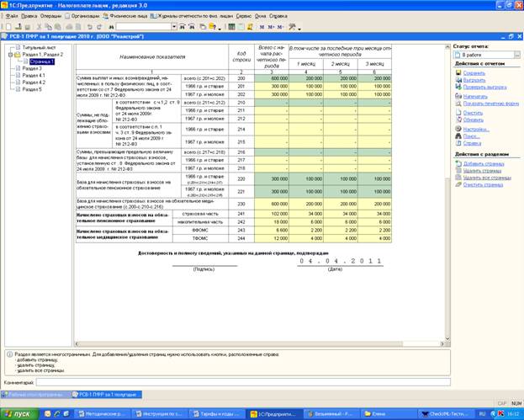Select Титульный лист in the tree

(x=39, y=47)
